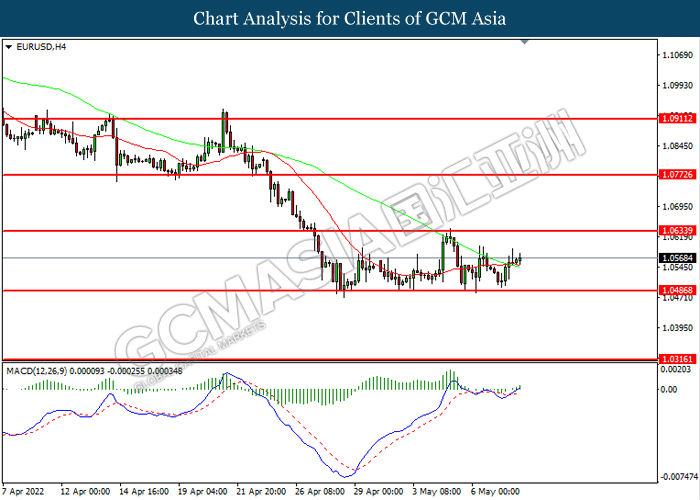
Task: Click the 19 Apr 04:00 date label
Action: coord(202,492)
